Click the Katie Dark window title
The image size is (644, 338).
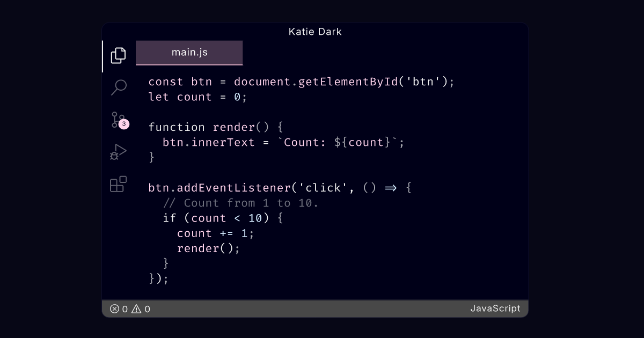315,32
